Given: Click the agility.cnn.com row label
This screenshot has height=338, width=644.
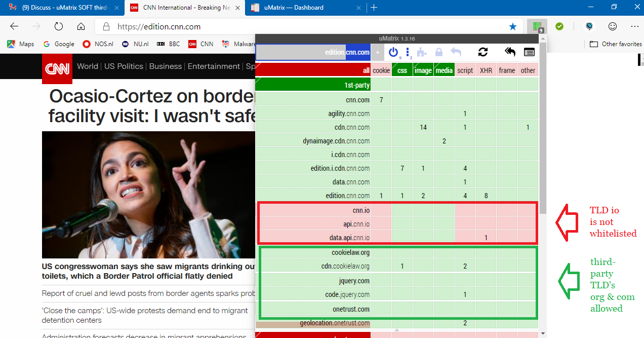Looking at the screenshot, I should pos(313,114).
